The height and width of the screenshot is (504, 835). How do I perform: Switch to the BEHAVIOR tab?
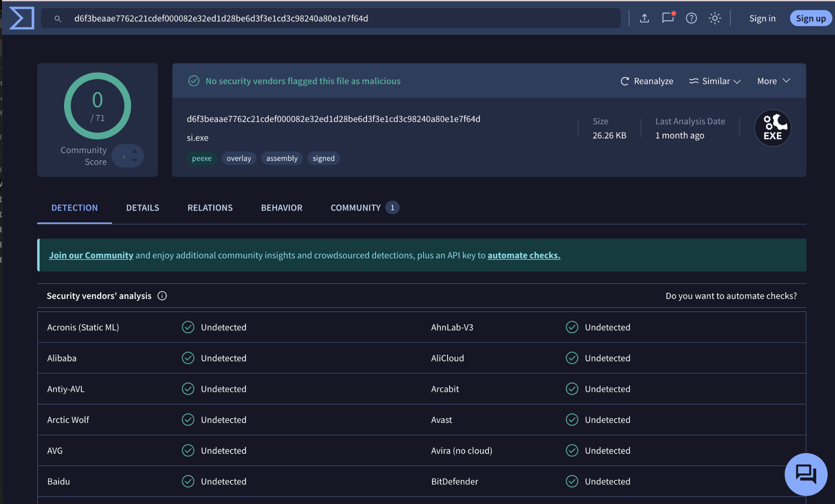[282, 208]
